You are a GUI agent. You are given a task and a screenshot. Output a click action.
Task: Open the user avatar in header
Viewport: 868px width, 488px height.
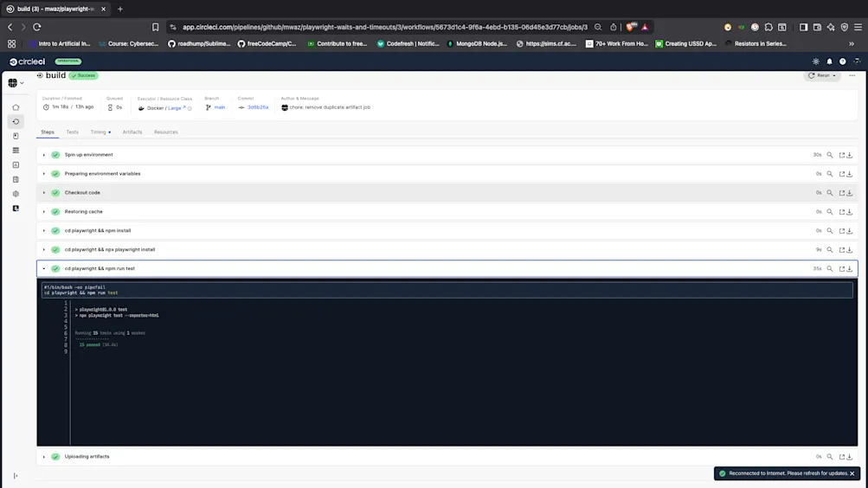click(857, 61)
